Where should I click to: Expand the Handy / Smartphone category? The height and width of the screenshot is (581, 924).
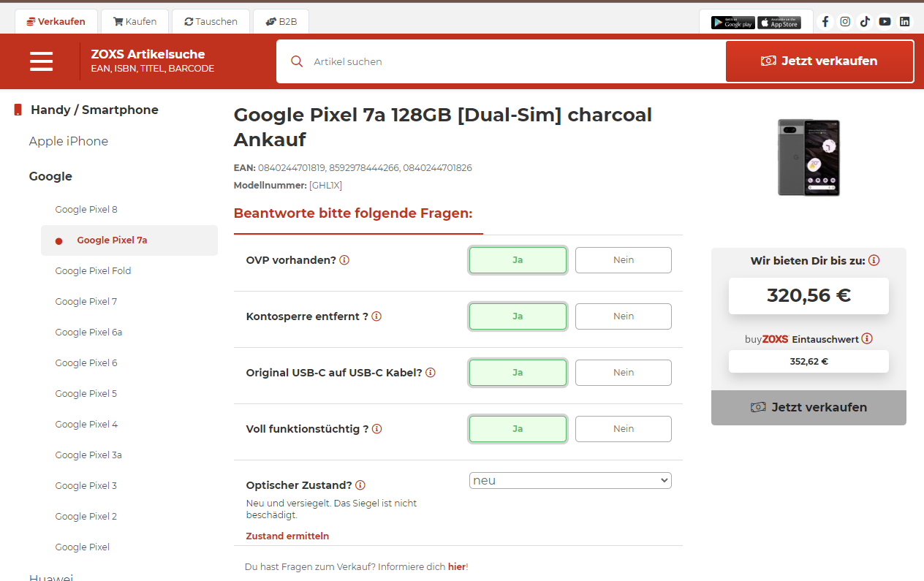94,110
